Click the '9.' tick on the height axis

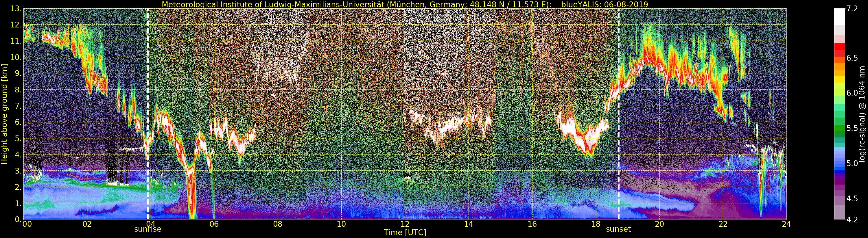coord(19,74)
